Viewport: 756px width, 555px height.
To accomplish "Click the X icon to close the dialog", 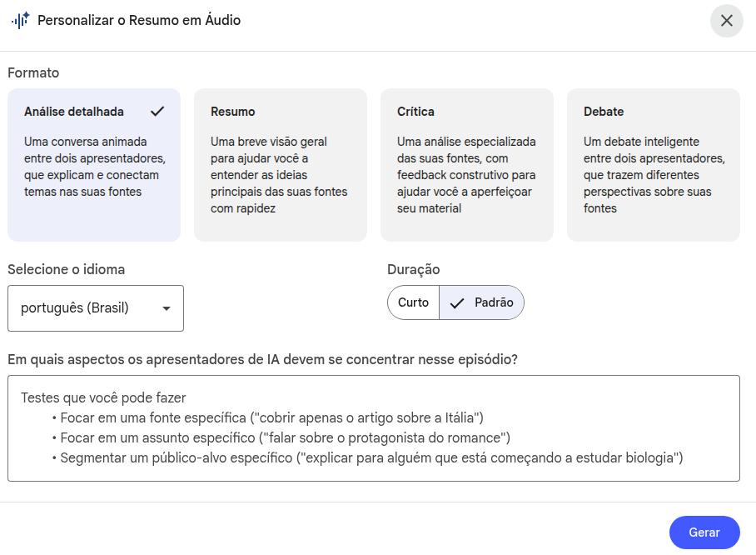I will point(726,20).
